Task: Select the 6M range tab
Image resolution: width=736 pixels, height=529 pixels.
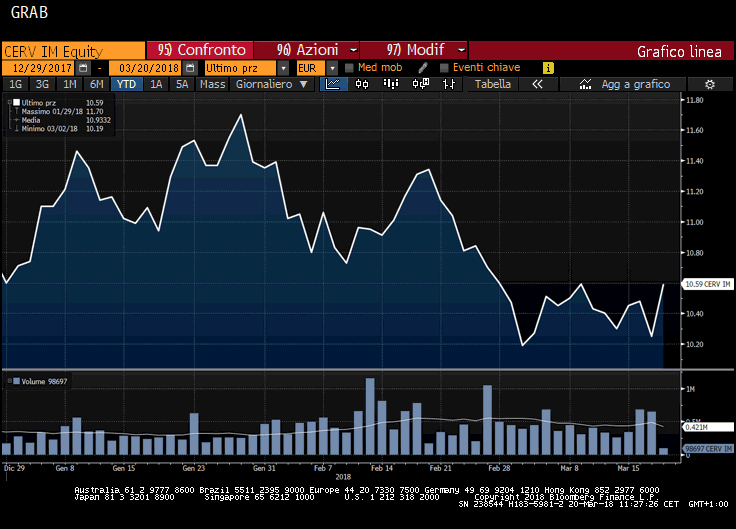Action: (96, 84)
